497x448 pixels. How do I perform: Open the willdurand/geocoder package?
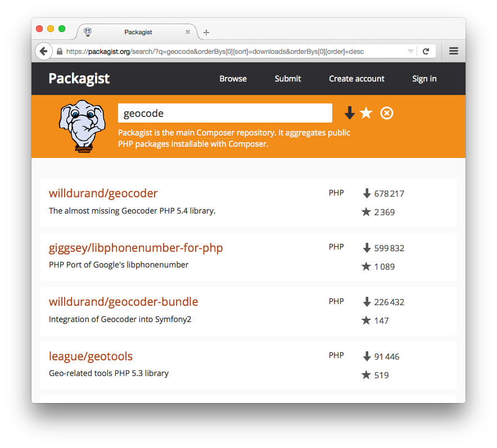[103, 193]
